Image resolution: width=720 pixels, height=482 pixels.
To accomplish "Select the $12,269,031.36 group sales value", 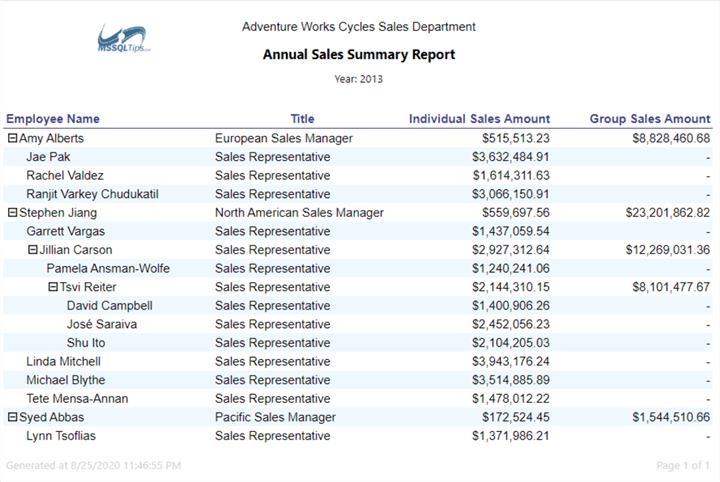I will tap(668, 250).
